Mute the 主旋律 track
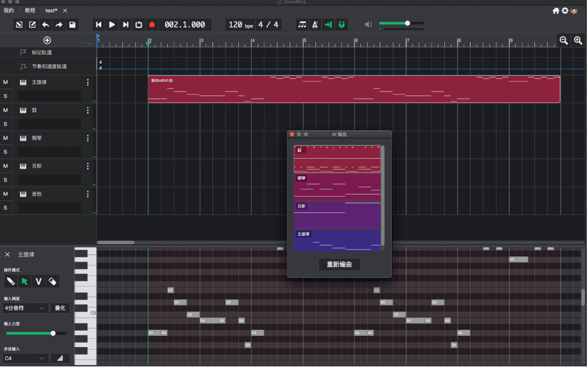588x367 pixels. [x=5, y=82]
